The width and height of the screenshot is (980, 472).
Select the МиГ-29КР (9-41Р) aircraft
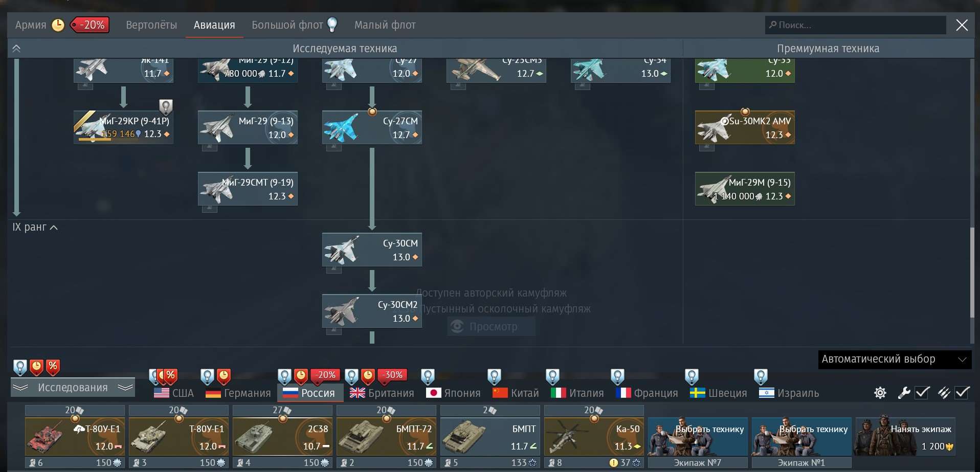pyautogui.click(x=123, y=127)
